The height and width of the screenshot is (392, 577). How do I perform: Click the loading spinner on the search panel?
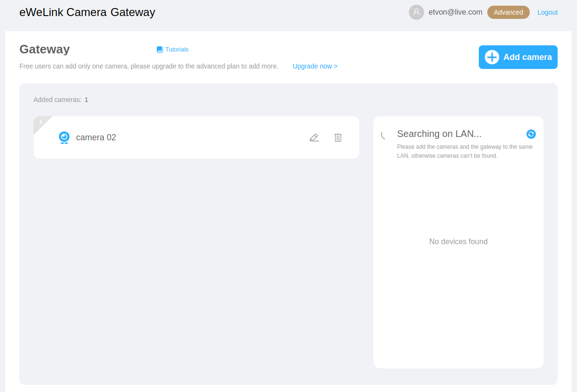click(383, 135)
